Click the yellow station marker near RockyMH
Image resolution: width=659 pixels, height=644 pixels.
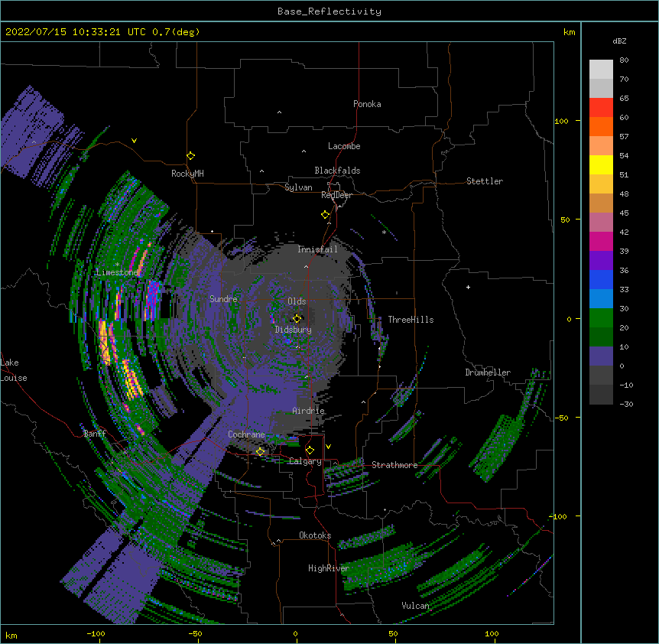[x=191, y=156]
